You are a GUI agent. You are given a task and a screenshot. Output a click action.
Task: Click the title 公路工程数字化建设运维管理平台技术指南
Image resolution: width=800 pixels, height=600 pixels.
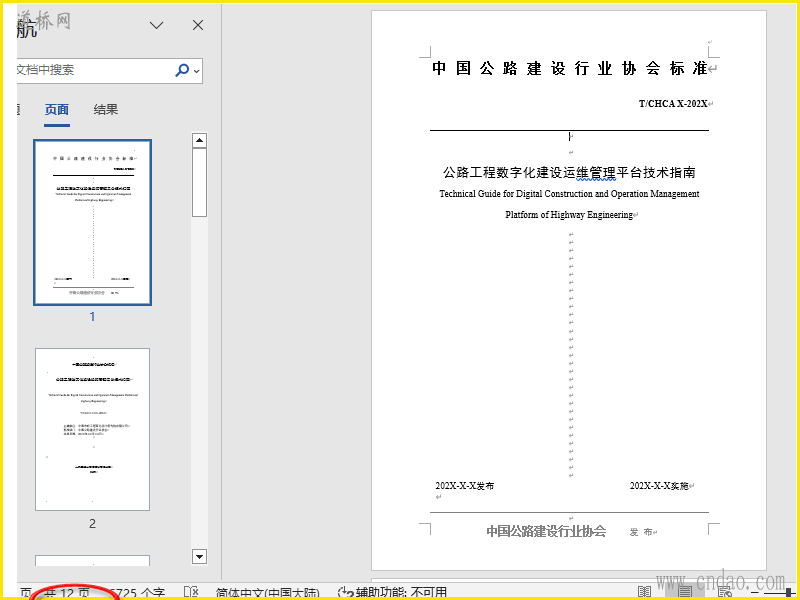click(x=569, y=172)
